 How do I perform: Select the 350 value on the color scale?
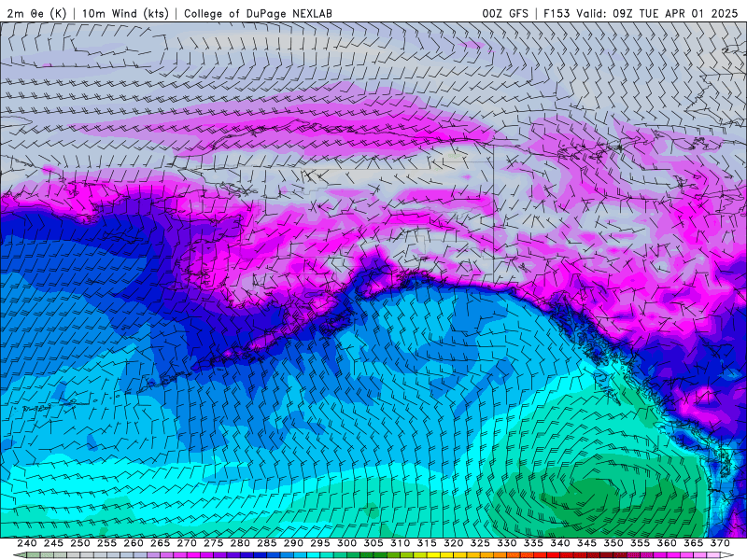click(613, 543)
